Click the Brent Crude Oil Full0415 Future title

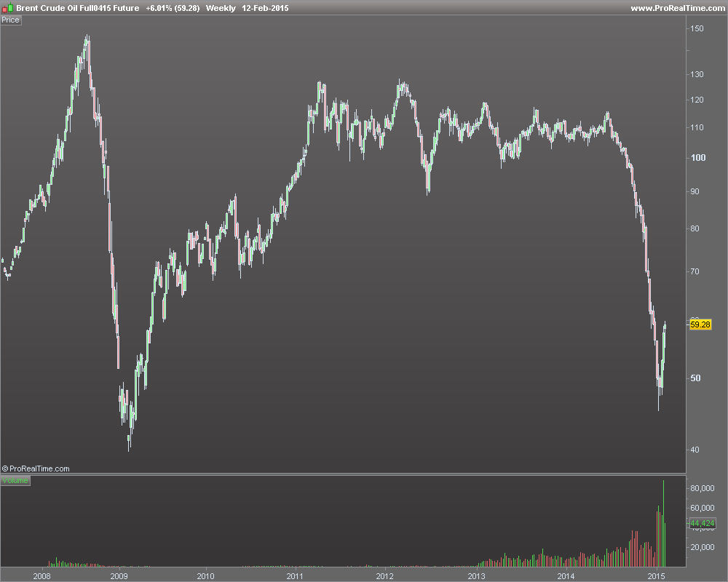pos(78,8)
